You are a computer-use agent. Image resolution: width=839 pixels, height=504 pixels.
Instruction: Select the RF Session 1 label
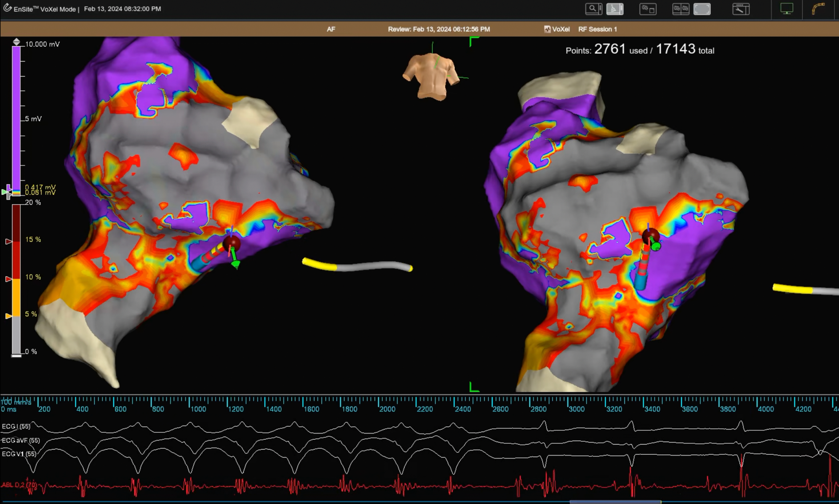[597, 29]
